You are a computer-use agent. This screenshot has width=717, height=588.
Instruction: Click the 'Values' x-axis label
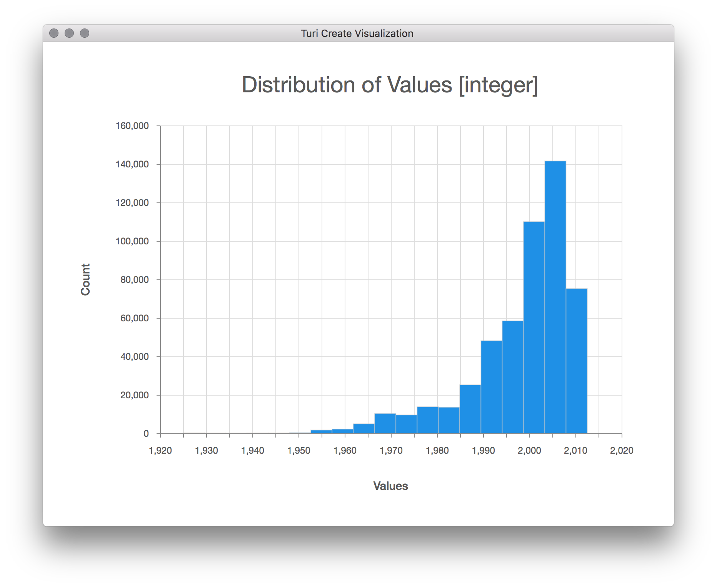[390, 486]
